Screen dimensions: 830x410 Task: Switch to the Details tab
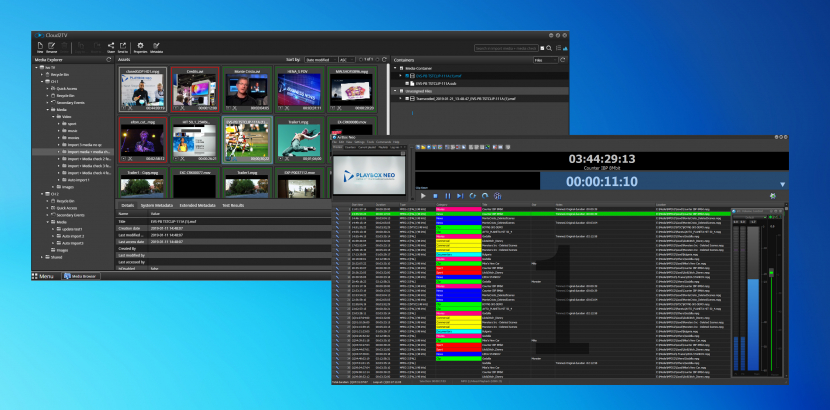click(128, 205)
